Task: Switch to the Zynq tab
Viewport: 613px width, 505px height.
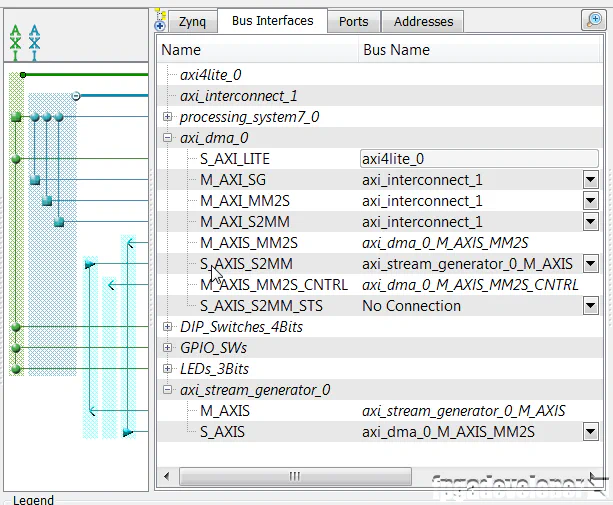Action: (x=192, y=21)
